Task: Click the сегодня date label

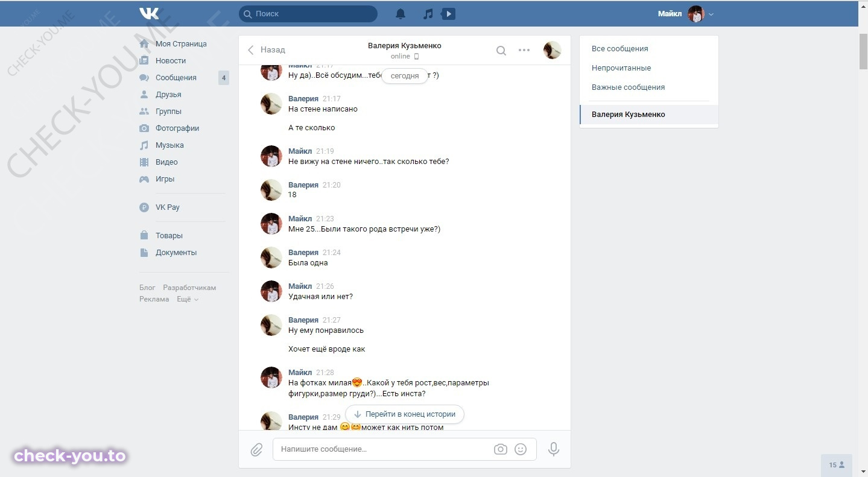Action: [405, 76]
